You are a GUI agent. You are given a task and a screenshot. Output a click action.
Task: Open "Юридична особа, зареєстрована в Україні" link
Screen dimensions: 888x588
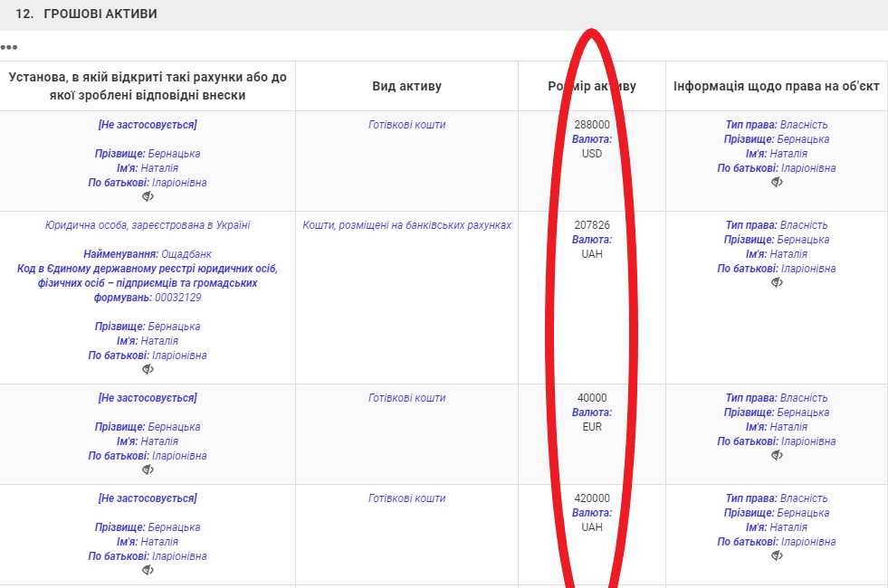pos(148,225)
